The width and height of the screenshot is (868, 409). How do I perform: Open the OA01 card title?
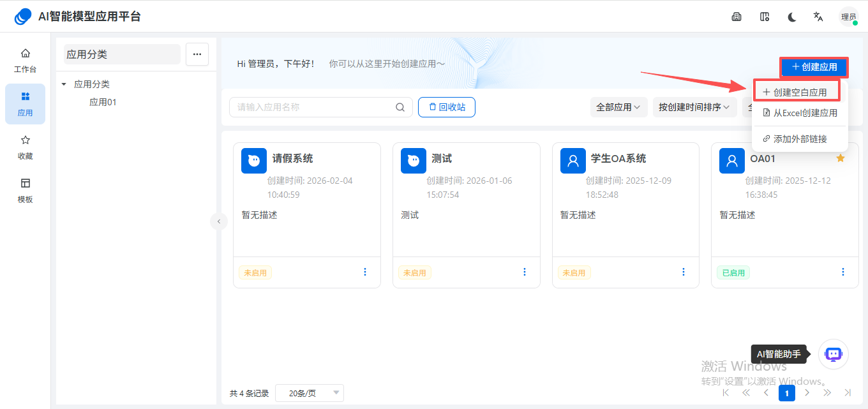[x=763, y=158]
